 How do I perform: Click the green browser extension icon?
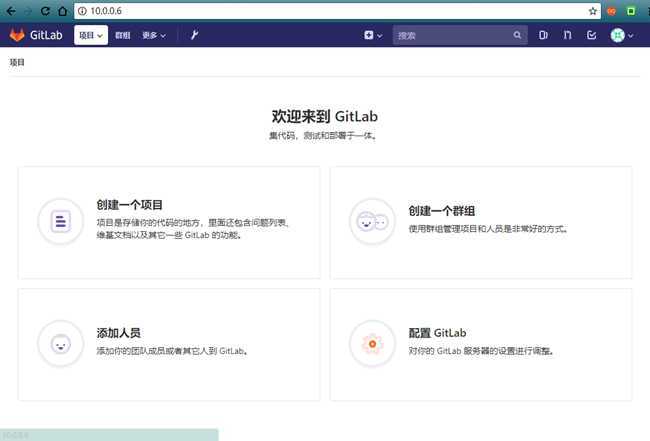pos(631,11)
